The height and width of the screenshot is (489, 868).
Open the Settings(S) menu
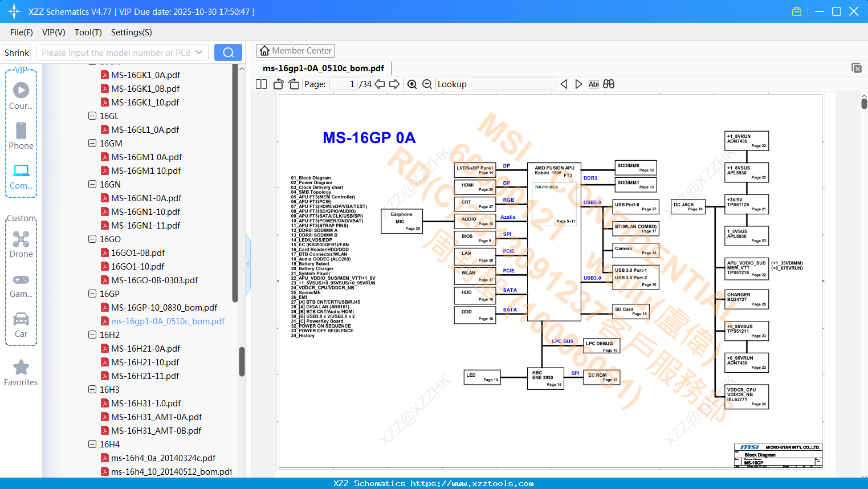coord(132,32)
